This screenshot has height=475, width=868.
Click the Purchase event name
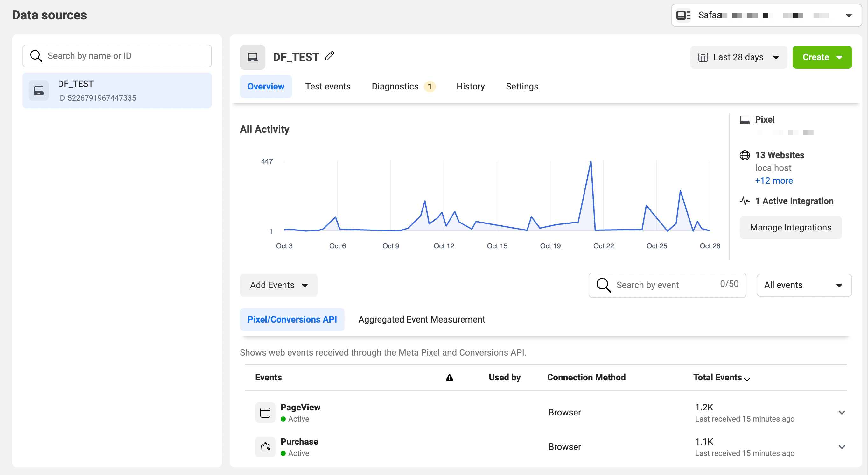tap(299, 442)
